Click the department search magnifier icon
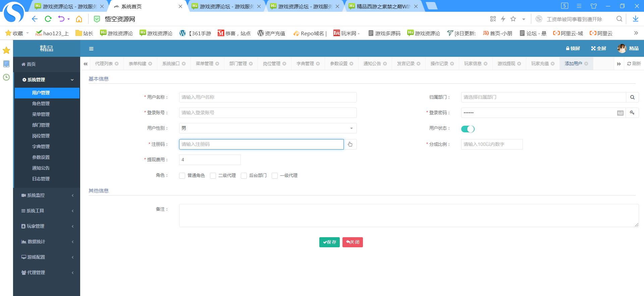The height and width of the screenshot is (296, 644). (632, 97)
